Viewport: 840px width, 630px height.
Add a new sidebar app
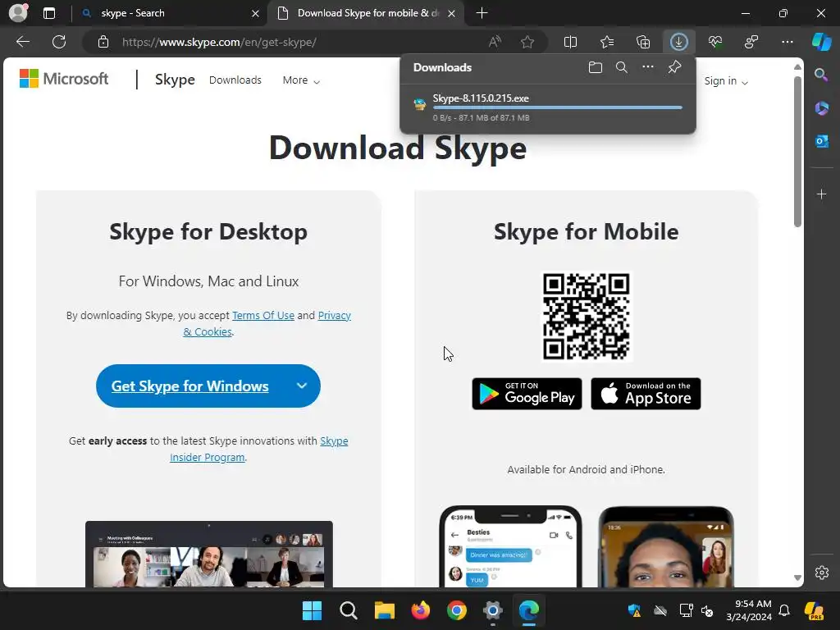[822, 194]
